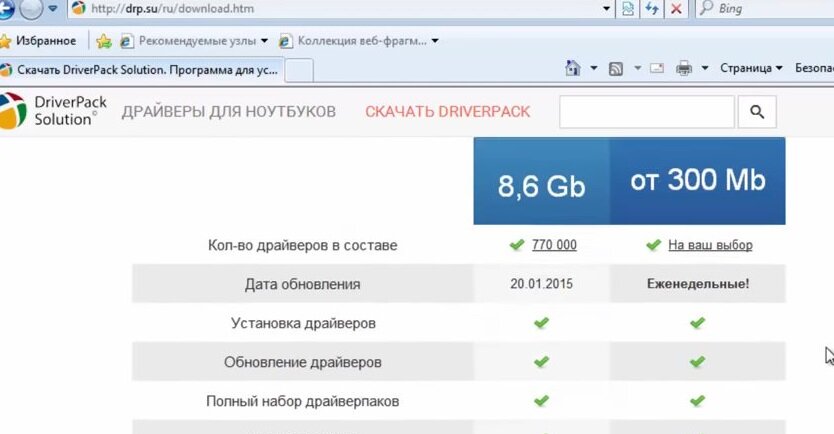
Task: Open recent pages dropdown next to Forward button
Action: pos(53,9)
